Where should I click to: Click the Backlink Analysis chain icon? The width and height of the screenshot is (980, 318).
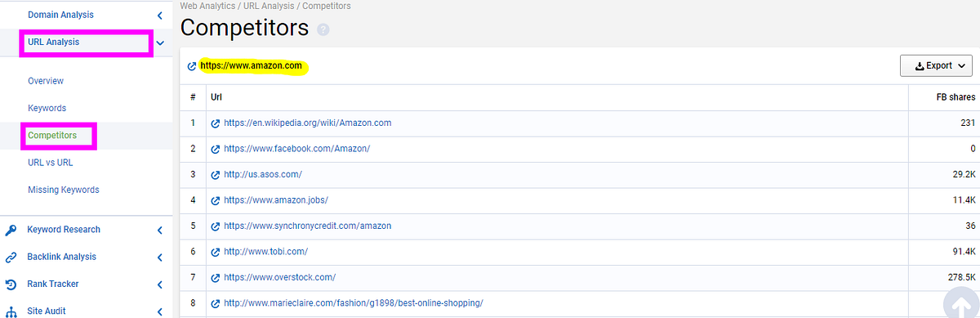[11, 257]
